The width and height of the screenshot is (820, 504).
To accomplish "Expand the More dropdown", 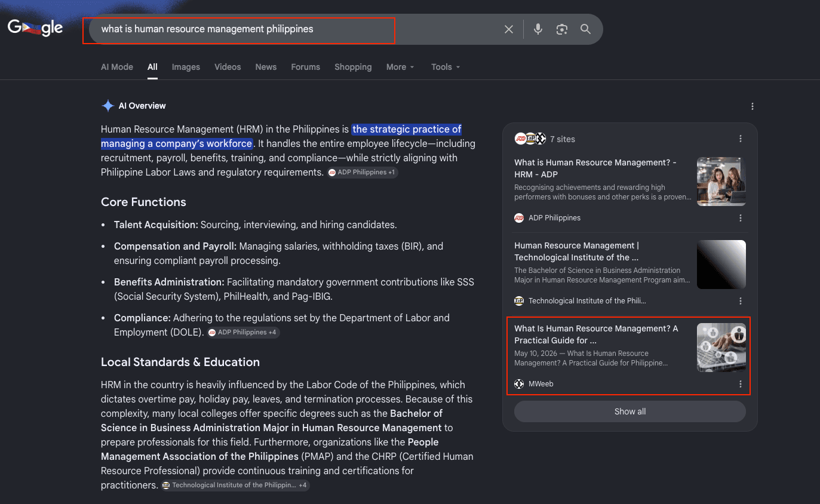I will click(x=400, y=67).
